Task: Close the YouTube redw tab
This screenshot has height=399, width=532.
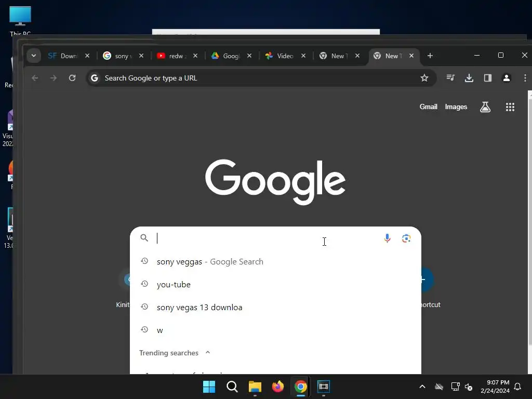Action: (x=195, y=56)
